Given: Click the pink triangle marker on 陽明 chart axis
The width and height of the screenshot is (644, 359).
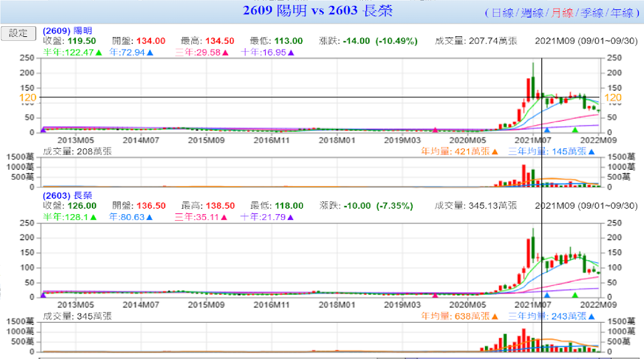Looking at the screenshot, I should click(435, 130).
